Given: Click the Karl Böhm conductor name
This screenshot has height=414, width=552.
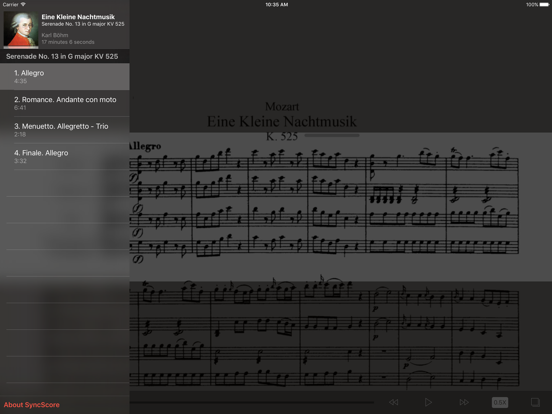Looking at the screenshot, I should [55, 35].
